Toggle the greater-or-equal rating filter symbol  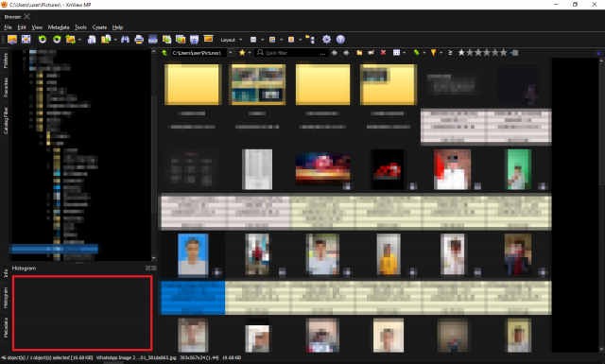click(x=450, y=53)
